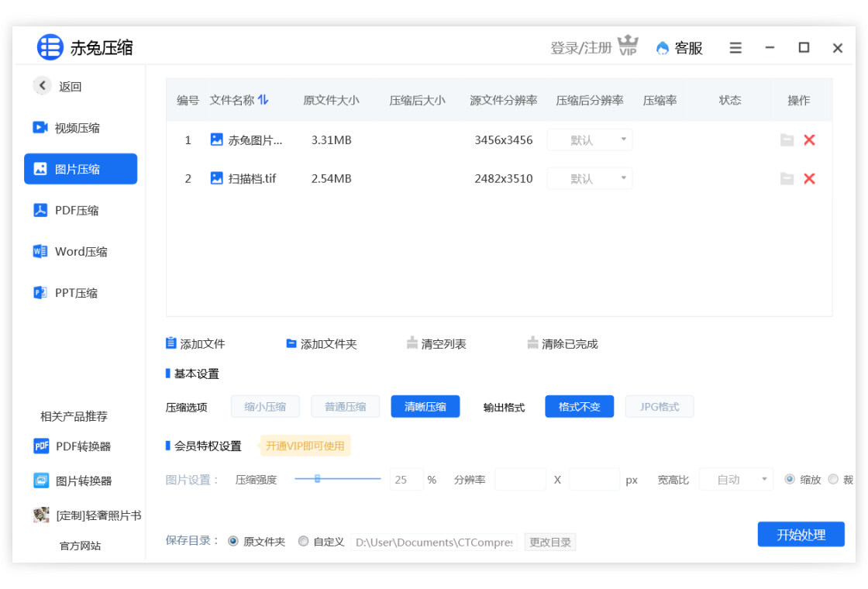868x589 pixels.
Task: Select the 缩放 radio button
Action: click(790, 480)
